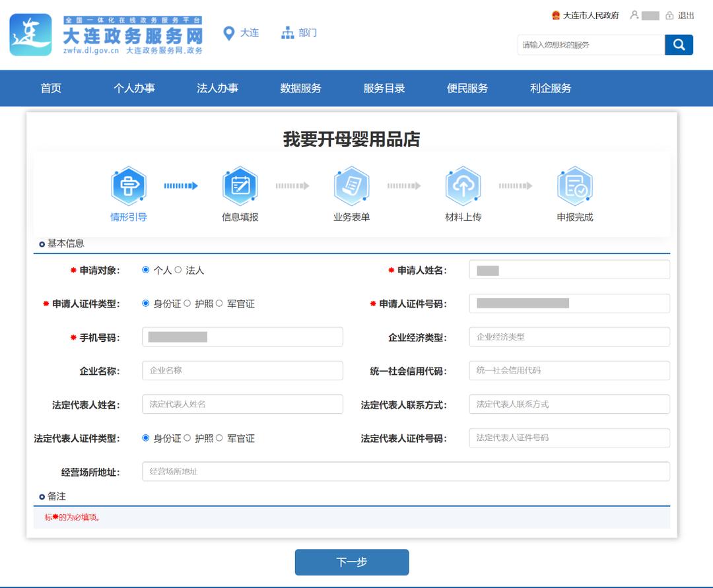Click the 情形引导 (guidance) step icon
The width and height of the screenshot is (713, 588).
point(128,185)
